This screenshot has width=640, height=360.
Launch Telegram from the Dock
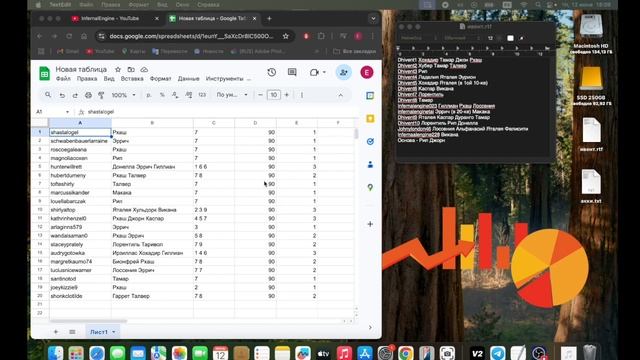pos(498,353)
